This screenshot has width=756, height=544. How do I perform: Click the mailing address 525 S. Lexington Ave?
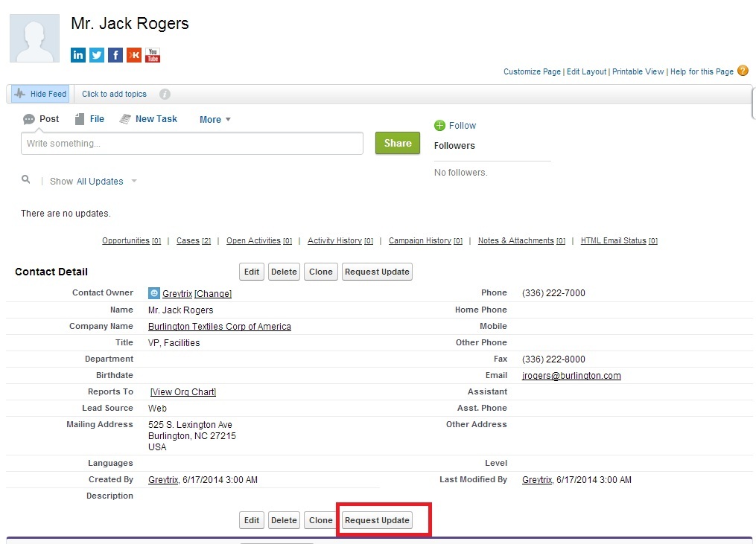pyautogui.click(x=190, y=424)
